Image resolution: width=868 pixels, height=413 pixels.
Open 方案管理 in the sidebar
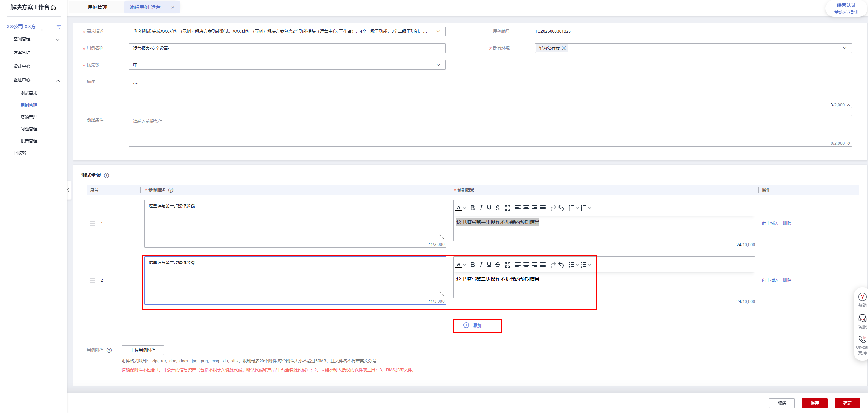pos(22,53)
